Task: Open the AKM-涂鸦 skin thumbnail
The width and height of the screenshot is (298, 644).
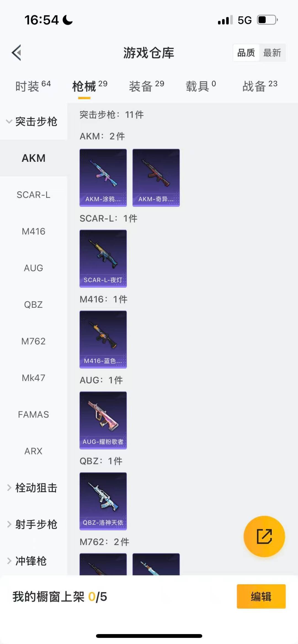Action: (x=103, y=177)
